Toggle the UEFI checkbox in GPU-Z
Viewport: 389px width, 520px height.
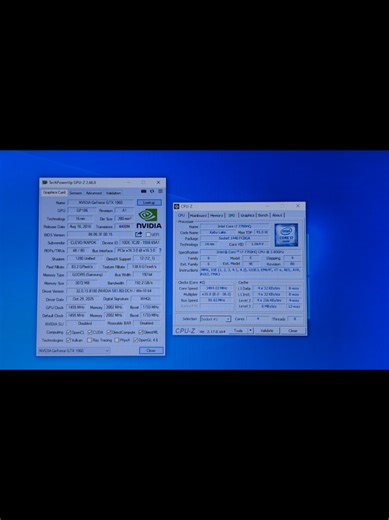click(149, 235)
